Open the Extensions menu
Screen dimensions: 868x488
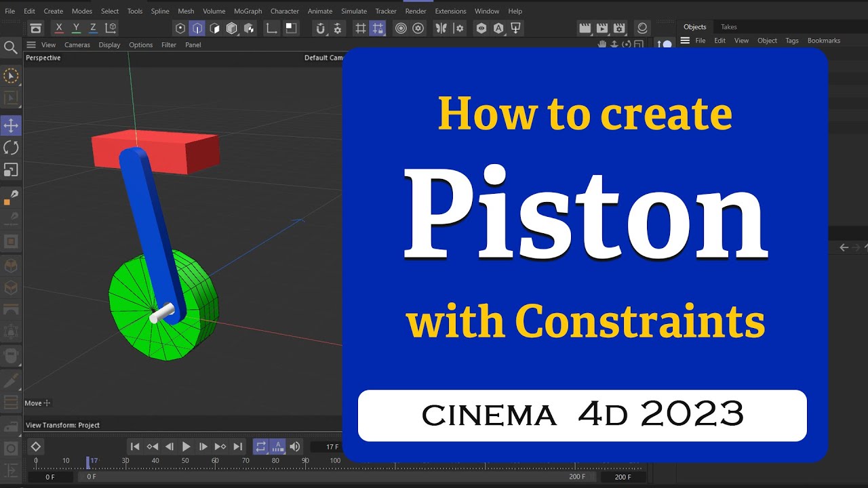point(451,11)
